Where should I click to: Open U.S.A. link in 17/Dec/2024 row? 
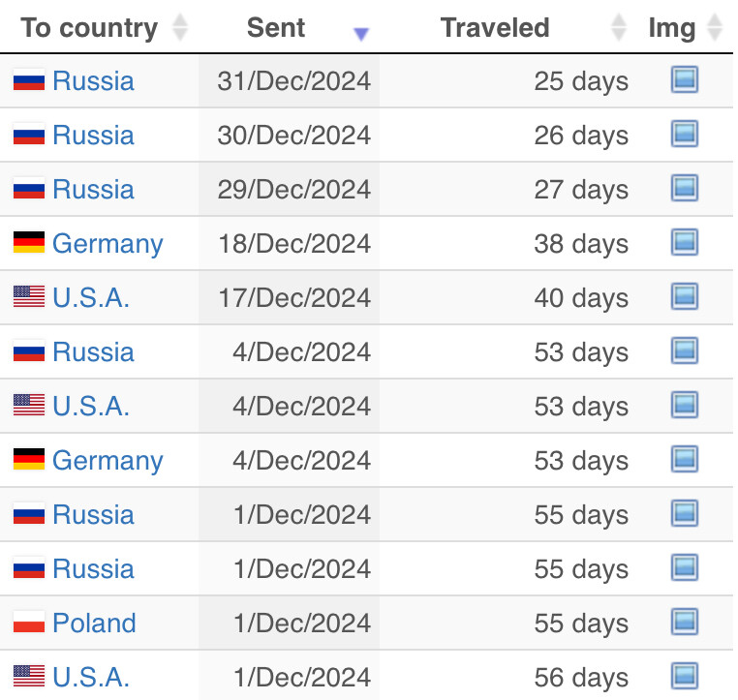point(91,297)
